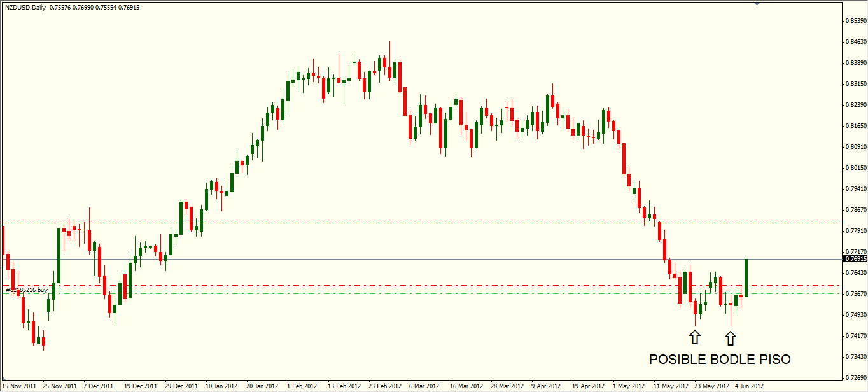
Task: Click the "10 Jan 2012" date label
Action: [221, 386]
